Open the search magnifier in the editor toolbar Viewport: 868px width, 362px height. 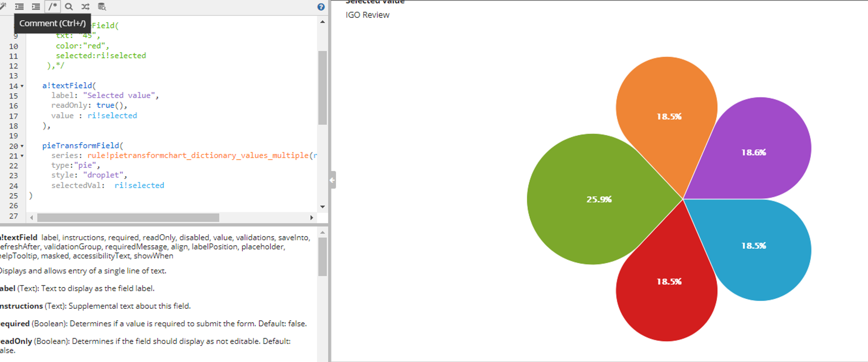(69, 6)
